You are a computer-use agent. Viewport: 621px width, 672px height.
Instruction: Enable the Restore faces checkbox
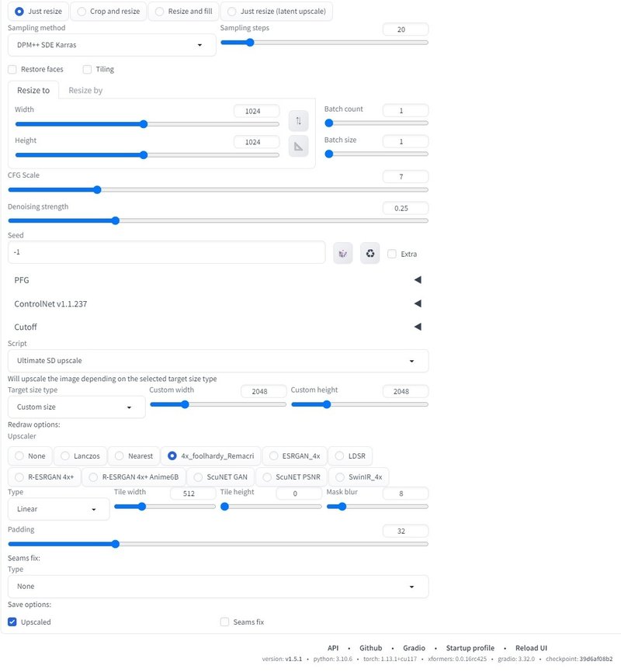click(x=12, y=69)
